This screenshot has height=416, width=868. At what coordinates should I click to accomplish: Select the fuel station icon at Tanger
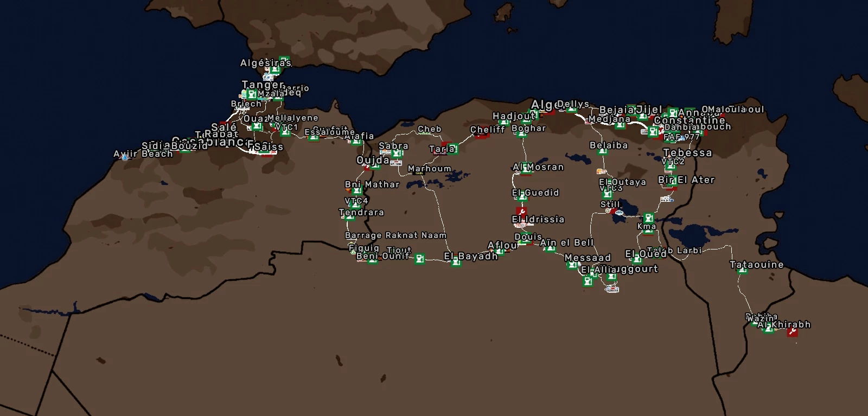pyautogui.click(x=252, y=94)
